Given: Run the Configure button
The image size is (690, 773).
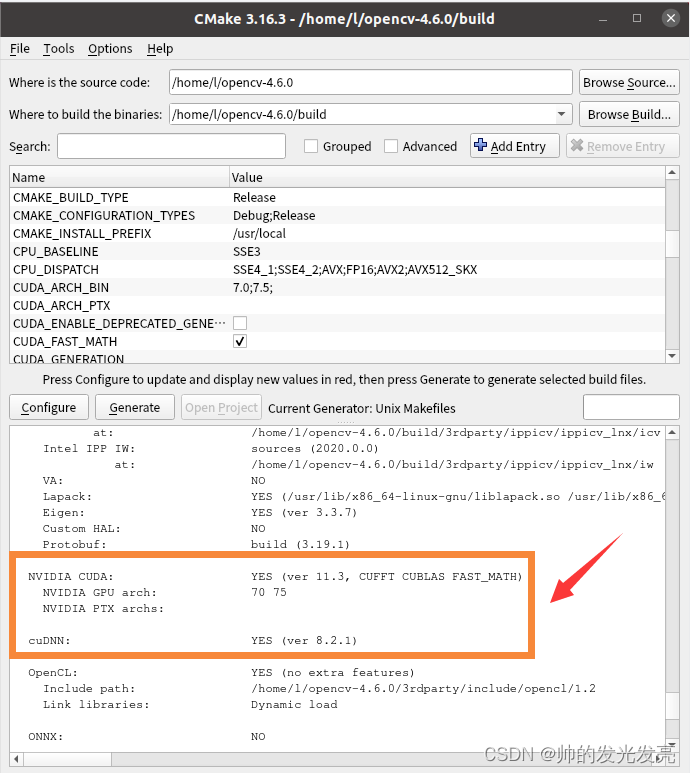Looking at the screenshot, I should click(x=49, y=407).
